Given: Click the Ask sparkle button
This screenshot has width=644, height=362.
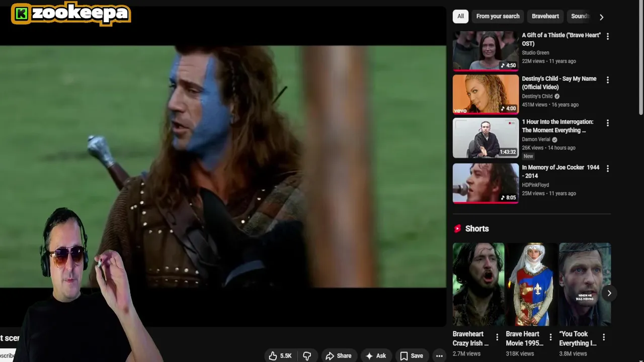Looking at the screenshot, I should coord(376,355).
